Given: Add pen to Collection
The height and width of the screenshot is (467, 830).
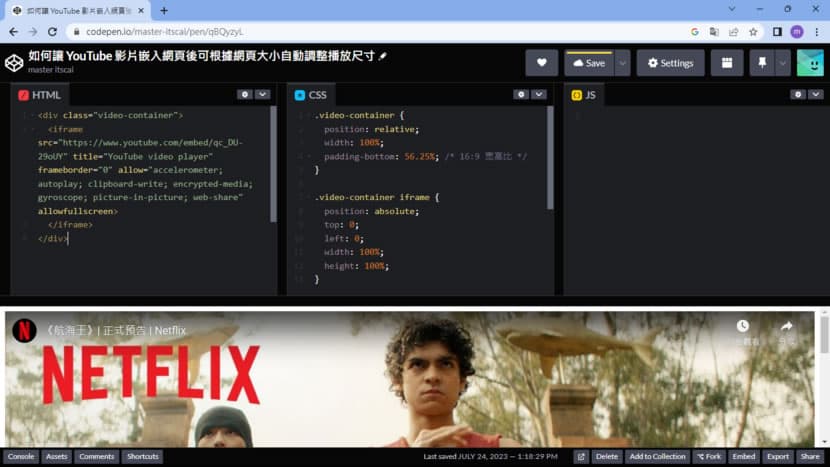Looking at the screenshot, I should coord(657,456).
